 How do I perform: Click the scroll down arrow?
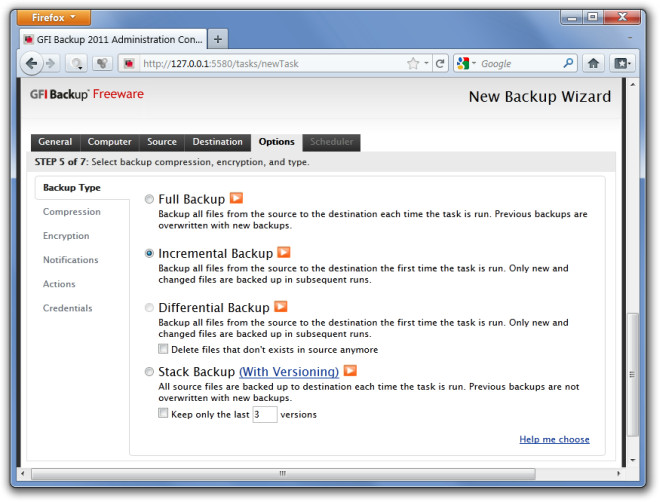633,460
